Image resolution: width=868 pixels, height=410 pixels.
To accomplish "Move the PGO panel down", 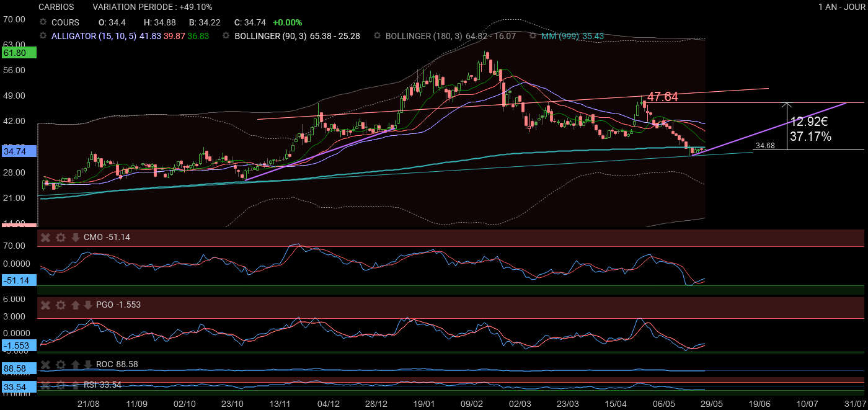I will [87, 305].
